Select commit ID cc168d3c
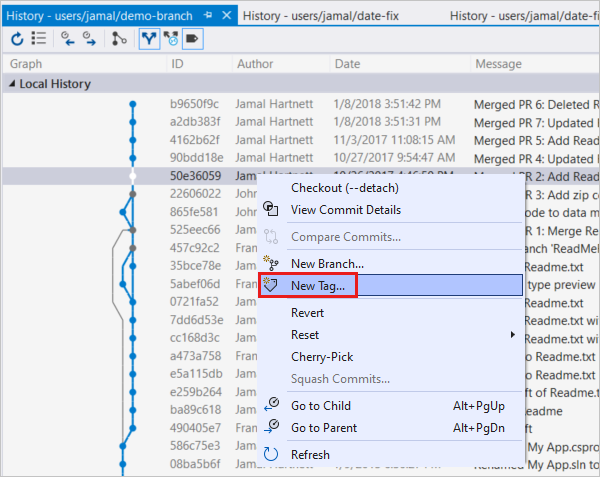The image size is (600, 477). pos(195,337)
